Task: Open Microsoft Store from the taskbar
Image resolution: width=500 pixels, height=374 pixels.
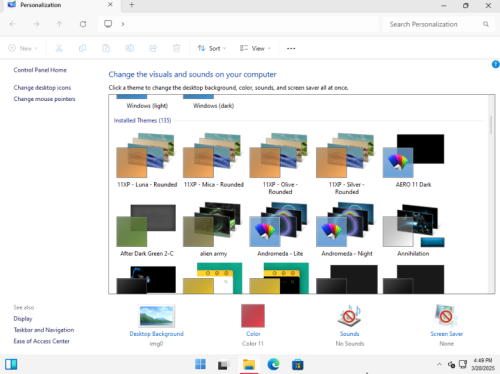Action: tap(298, 364)
